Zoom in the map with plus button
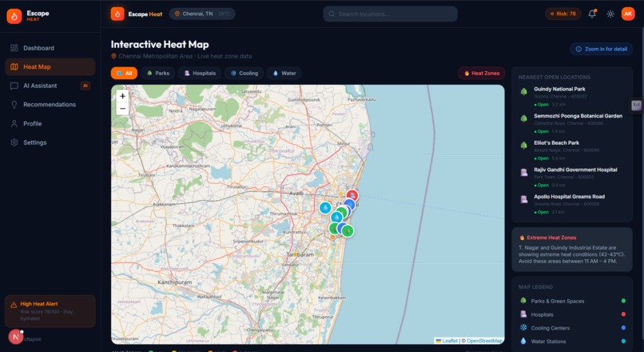The width and height of the screenshot is (644, 352). [122, 96]
